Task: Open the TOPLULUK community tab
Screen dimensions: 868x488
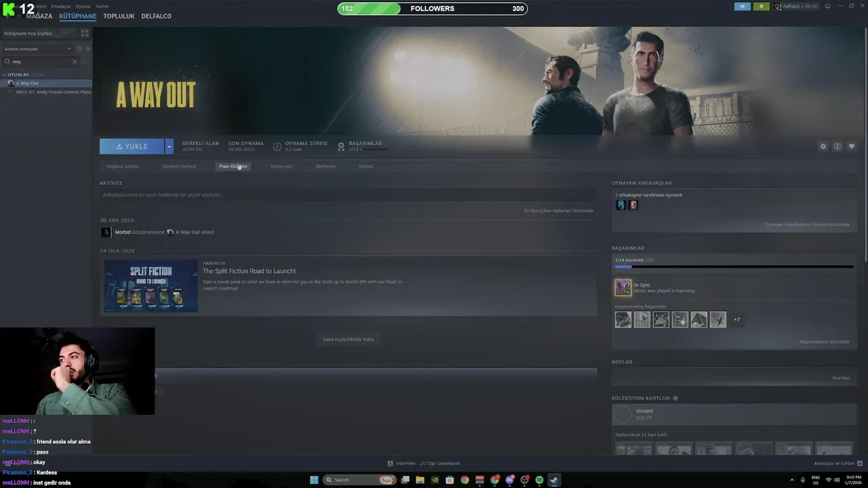Action: tap(119, 16)
